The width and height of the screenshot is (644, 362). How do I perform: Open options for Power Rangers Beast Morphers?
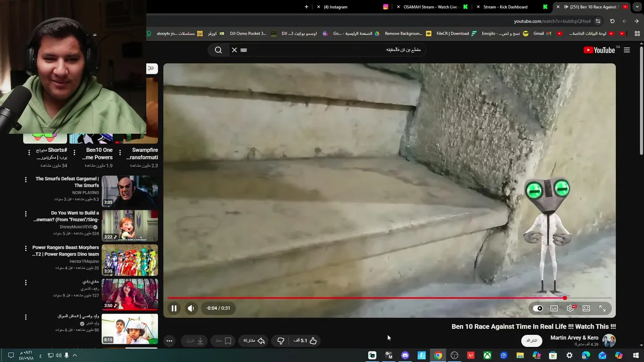click(26, 248)
